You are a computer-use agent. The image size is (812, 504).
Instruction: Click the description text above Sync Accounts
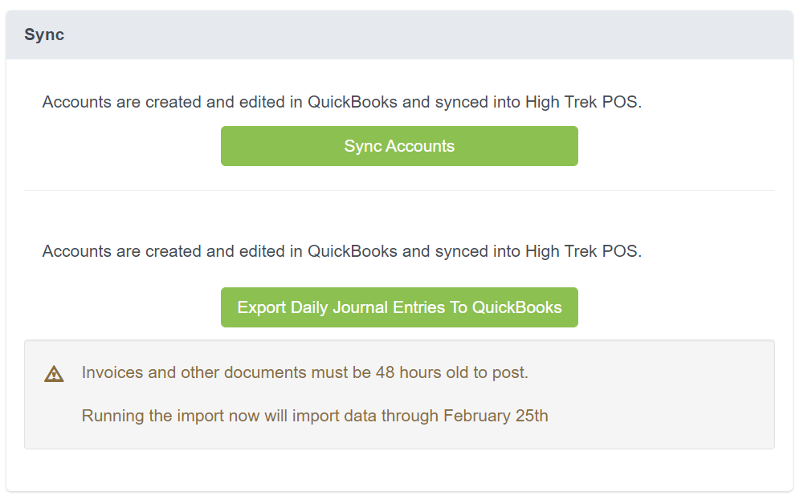pyautogui.click(x=342, y=102)
